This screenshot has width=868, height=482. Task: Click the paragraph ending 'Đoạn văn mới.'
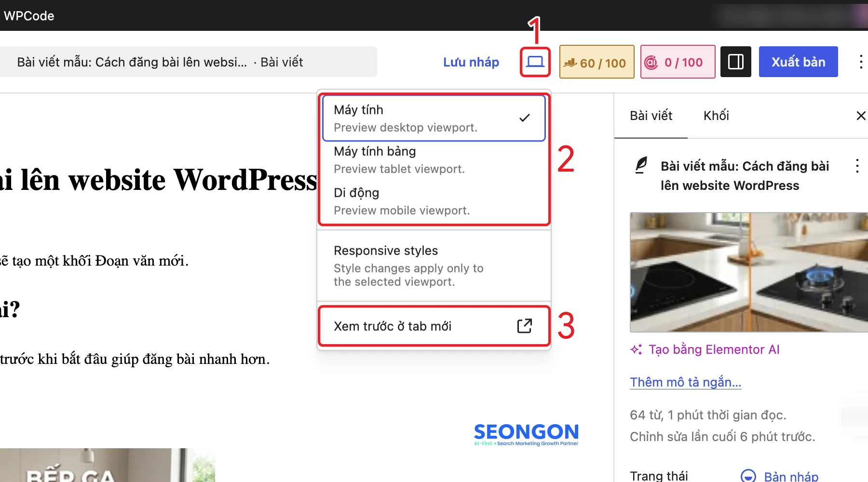click(x=94, y=261)
